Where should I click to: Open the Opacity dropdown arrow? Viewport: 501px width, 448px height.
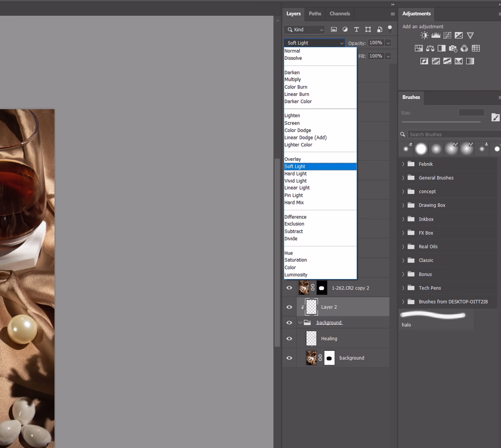point(388,43)
